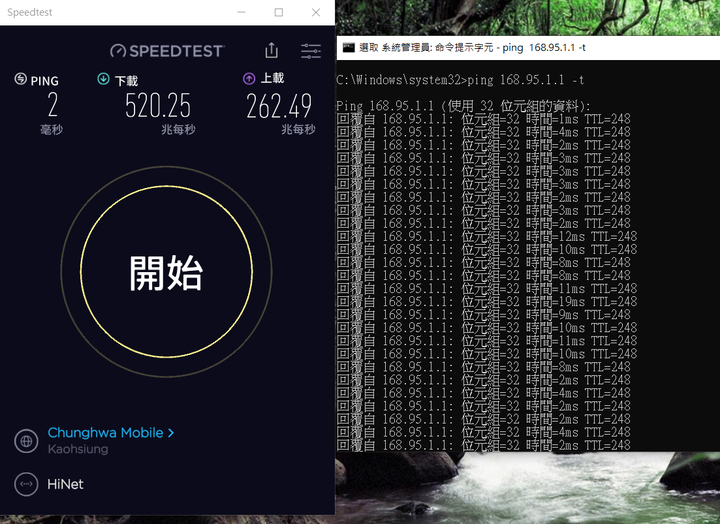Maximize the Speedtest window
This screenshot has width=720, height=524.
[279, 12]
